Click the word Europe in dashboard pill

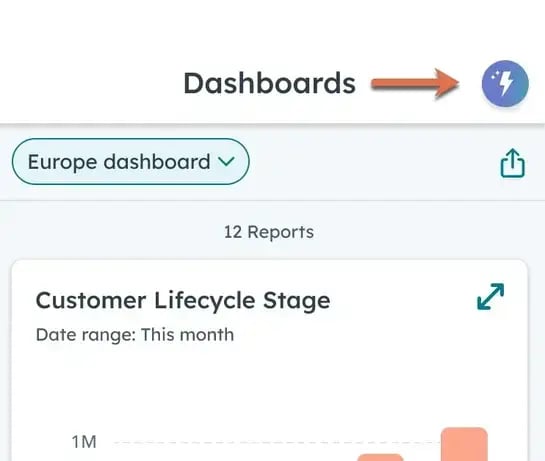coord(62,162)
